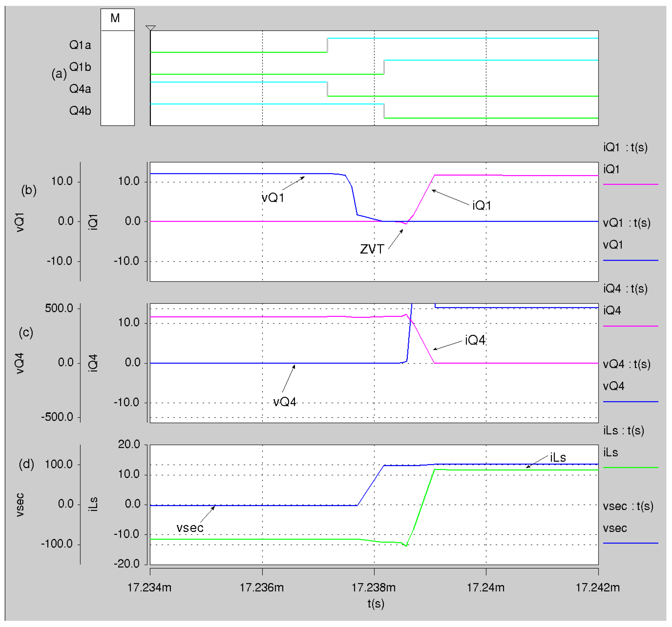Click the 17.238m time axis label
Viewport: 672px width, 627px height.
click(374, 588)
